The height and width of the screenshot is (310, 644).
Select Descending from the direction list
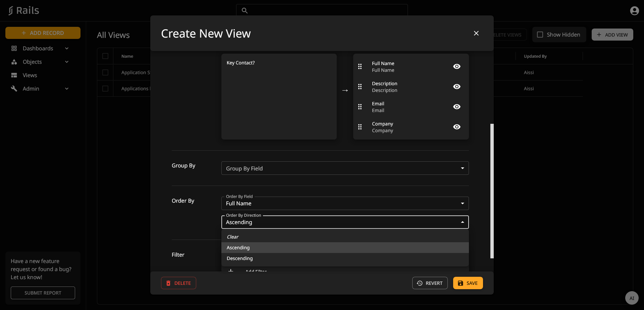pos(240,258)
